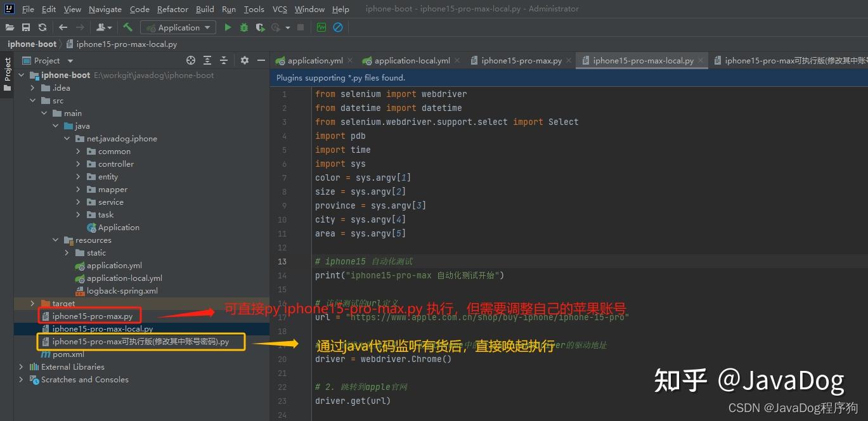This screenshot has width=868, height=421.
Task: Switch to the application.yml editor tab
Action: point(315,60)
